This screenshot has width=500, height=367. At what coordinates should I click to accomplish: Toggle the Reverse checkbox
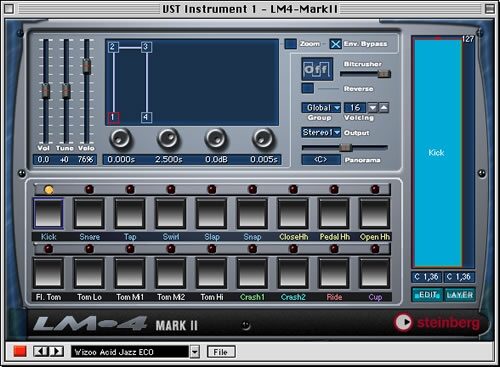click(308, 88)
